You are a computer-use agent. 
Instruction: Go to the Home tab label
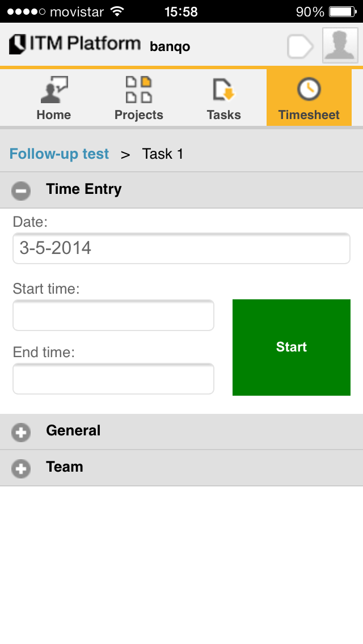(x=54, y=115)
